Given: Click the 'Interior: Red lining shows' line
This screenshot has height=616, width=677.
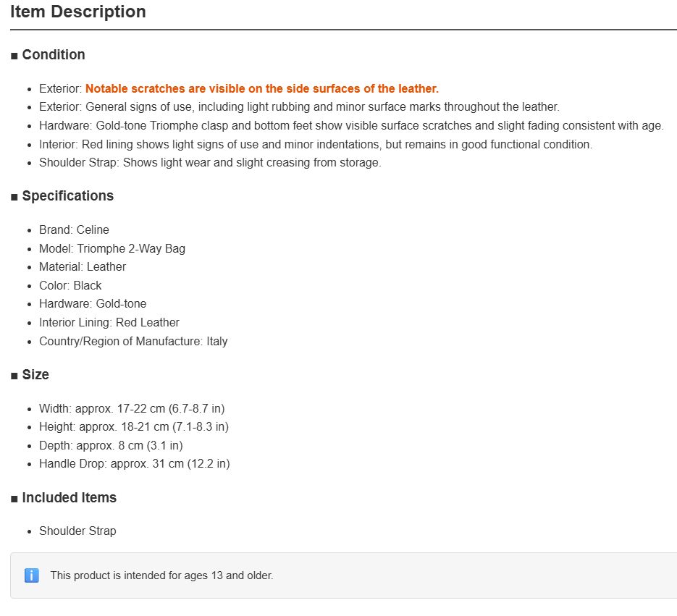Looking at the screenshot, I should coord(316,144).
